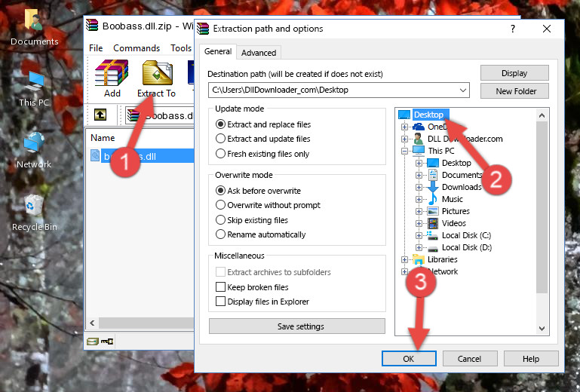
Task: Select Libraries in the folder tree
Action: point(442,259)
